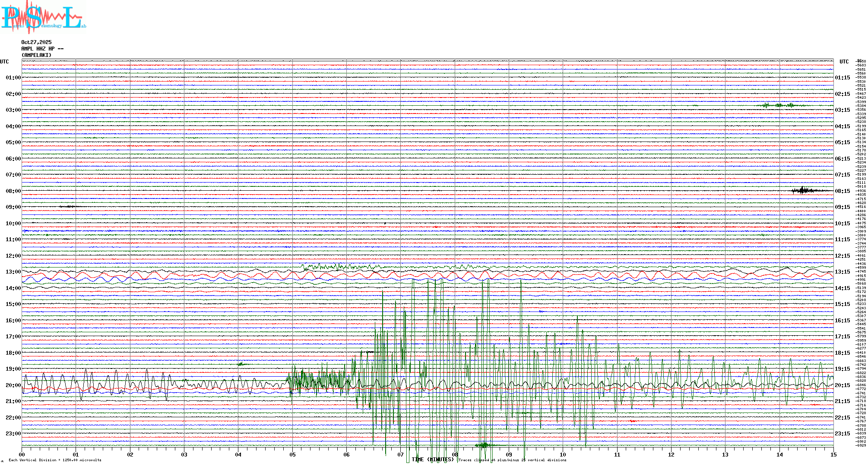Click the Oct27,2025 date header text
The image size is (868, 466).
pyautogui.click(x=36, y=42)
